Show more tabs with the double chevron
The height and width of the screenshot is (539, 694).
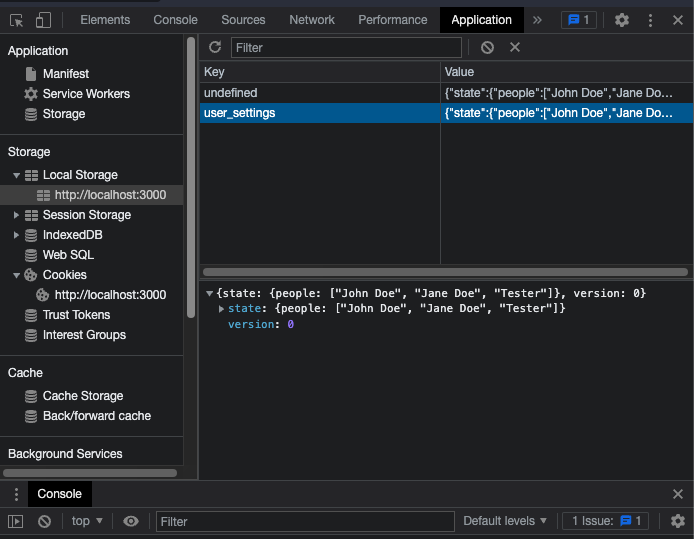(x=537, y=20)
